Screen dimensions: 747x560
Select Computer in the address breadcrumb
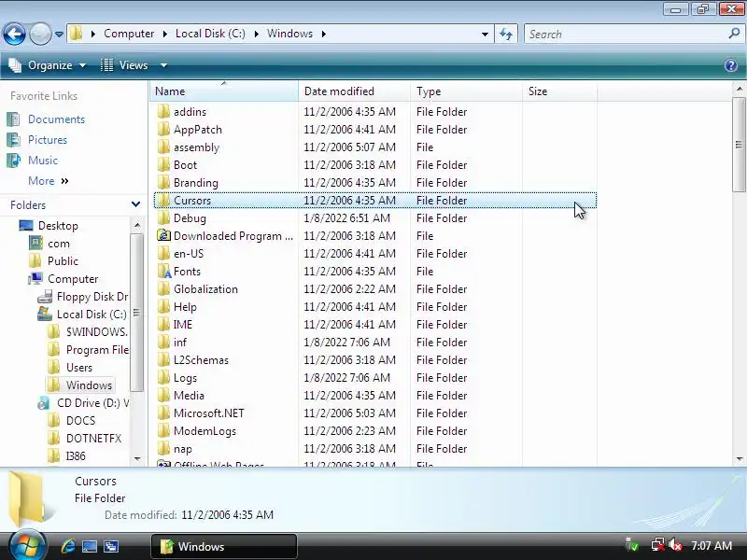coord(129,34)
